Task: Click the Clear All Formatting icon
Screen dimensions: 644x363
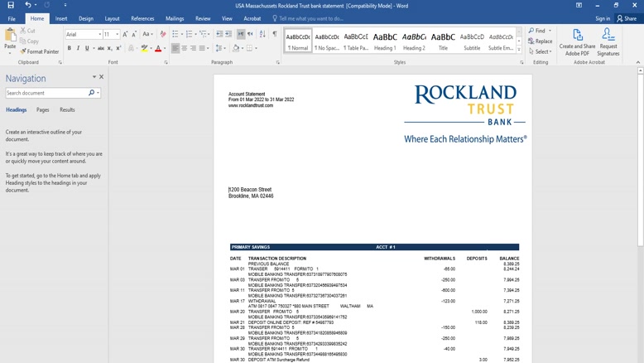Action: pos(162,34)
